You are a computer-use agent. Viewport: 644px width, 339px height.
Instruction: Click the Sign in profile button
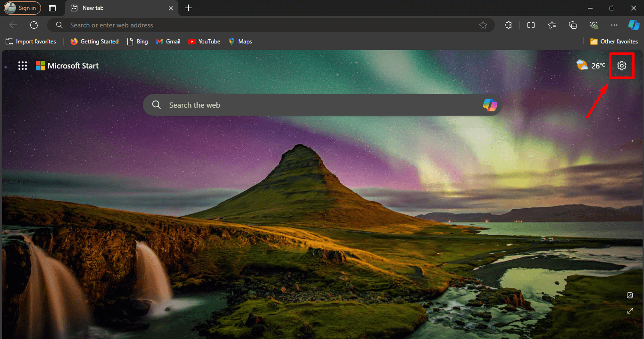pos(23,8)
